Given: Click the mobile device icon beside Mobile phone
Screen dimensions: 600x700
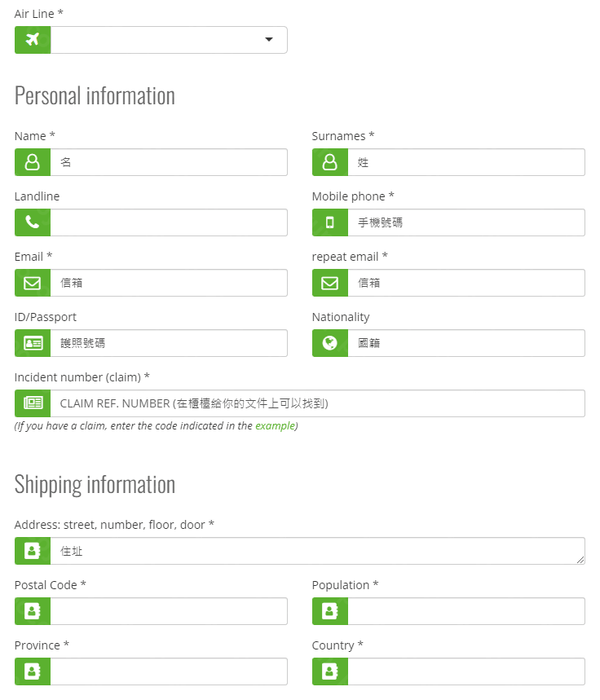Looking at the screenshot, I should coord(329,222).
